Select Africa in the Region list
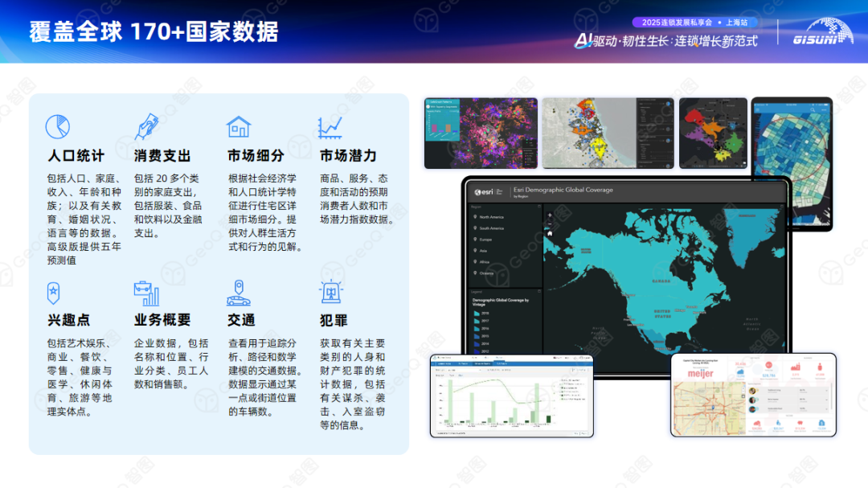 (481, 261)
